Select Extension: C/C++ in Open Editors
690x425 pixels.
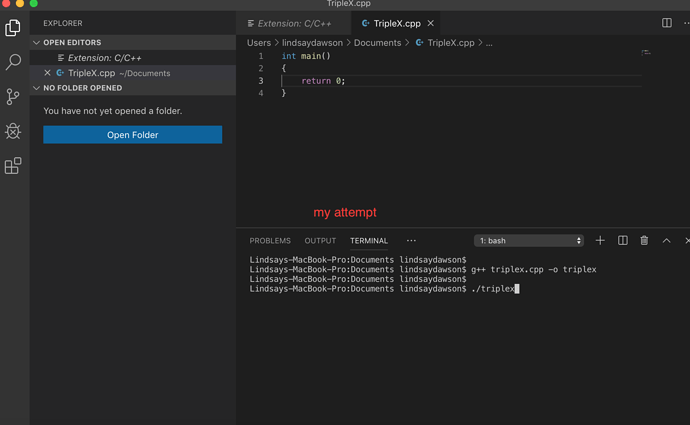click(x=133, y=58)
